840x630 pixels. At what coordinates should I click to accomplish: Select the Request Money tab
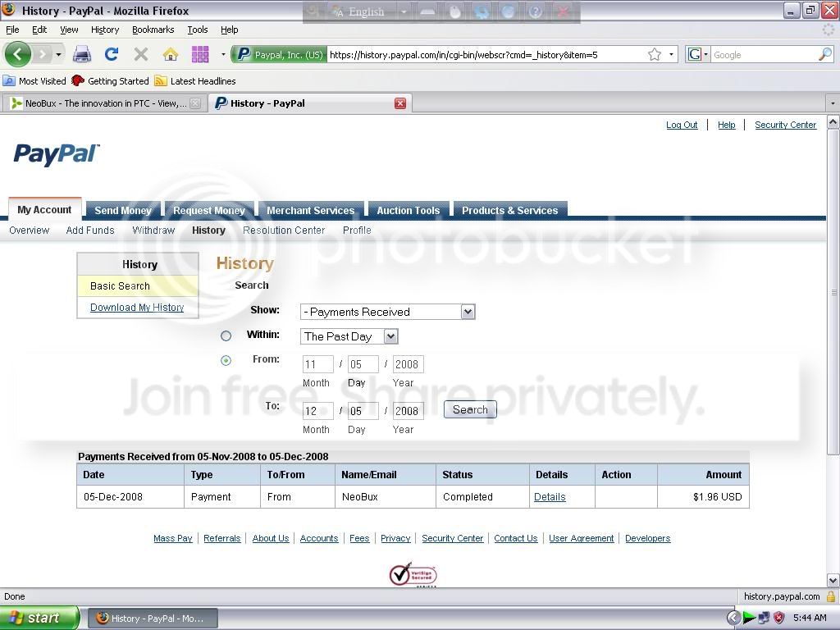tap(209, 210)
